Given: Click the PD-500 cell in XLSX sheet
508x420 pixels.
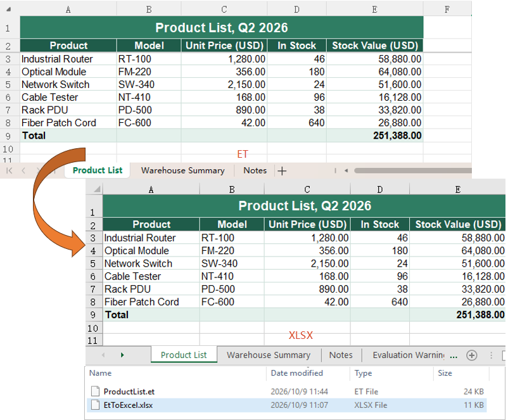Looking at the screenshot, I should click(232, 289).
